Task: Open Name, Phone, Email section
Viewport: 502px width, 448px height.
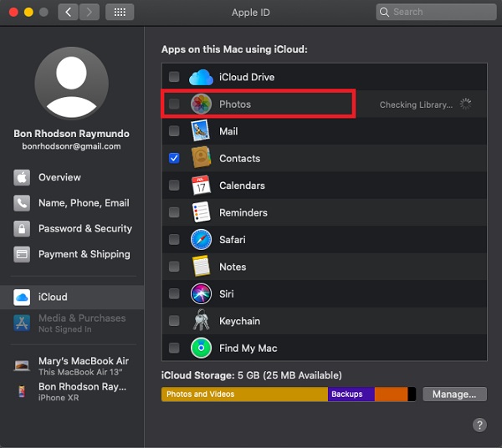Action: pos(72,203)
